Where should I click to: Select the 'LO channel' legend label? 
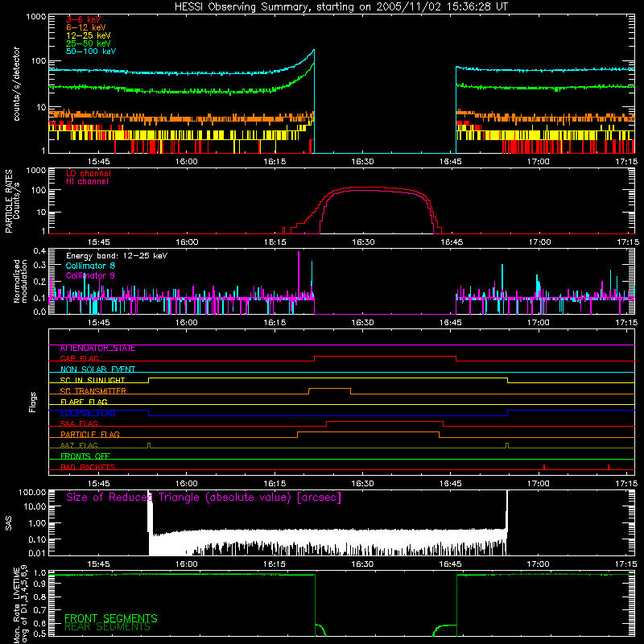click(89, 173)
